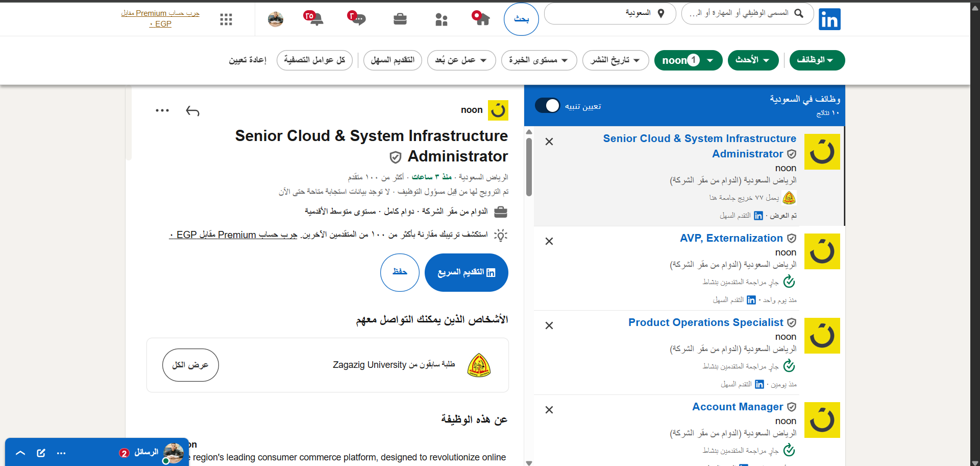
Task: Focus the location search field
Action: [610, 14]
